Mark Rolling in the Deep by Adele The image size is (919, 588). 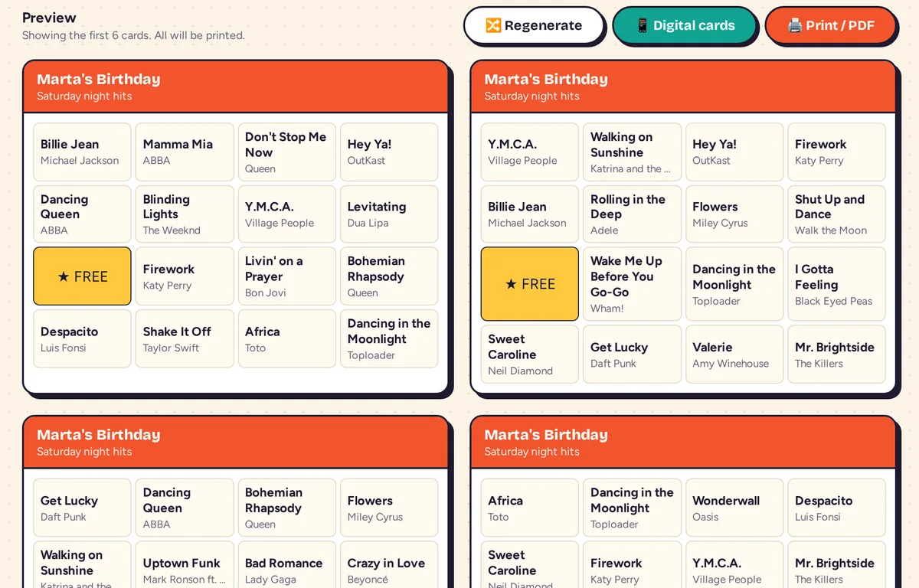point(632,214)
